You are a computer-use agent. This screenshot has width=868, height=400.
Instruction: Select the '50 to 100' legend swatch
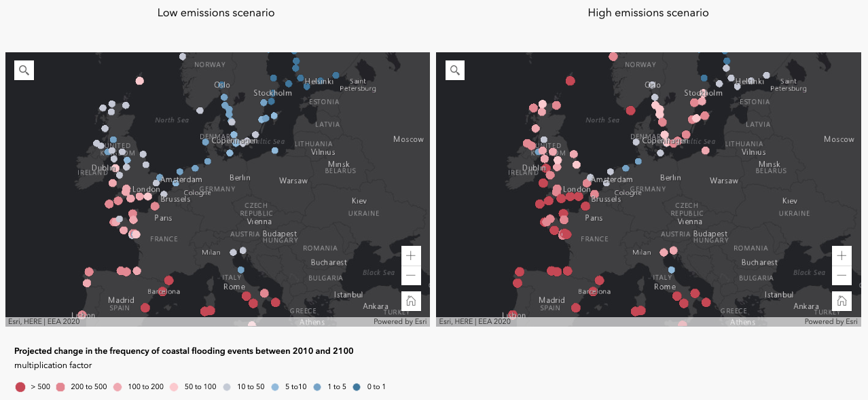pyautogui.click(x=174, y=387)
